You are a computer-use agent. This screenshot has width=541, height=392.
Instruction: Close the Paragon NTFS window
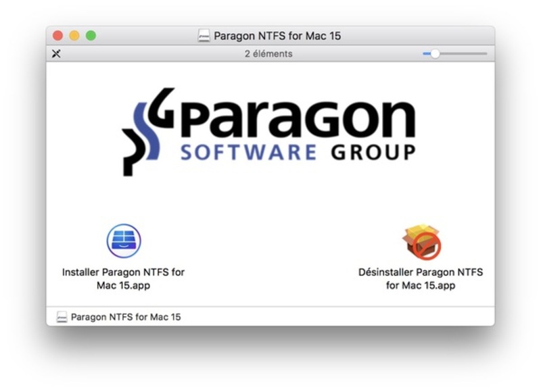pos(58,36)
